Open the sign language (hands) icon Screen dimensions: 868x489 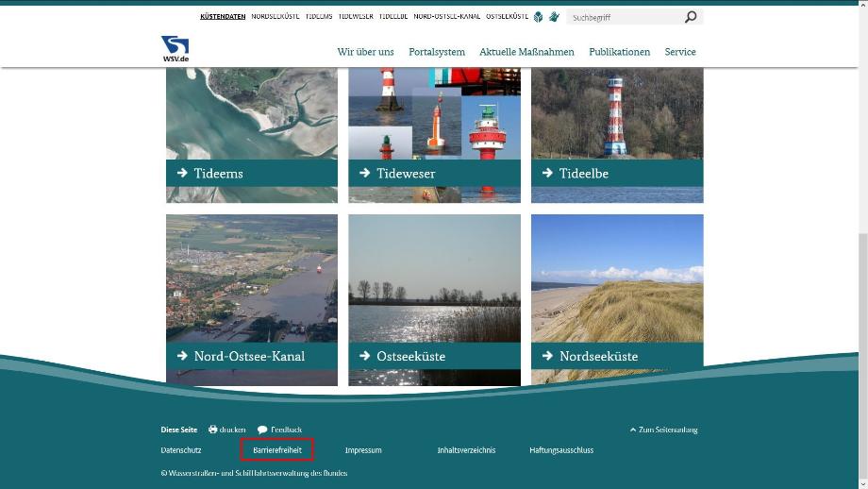(554, 17)
